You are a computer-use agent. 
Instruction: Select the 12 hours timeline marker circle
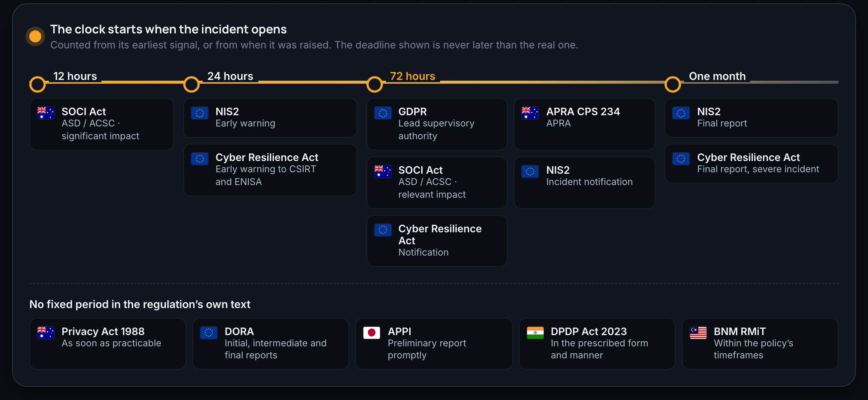pos(38,84)
